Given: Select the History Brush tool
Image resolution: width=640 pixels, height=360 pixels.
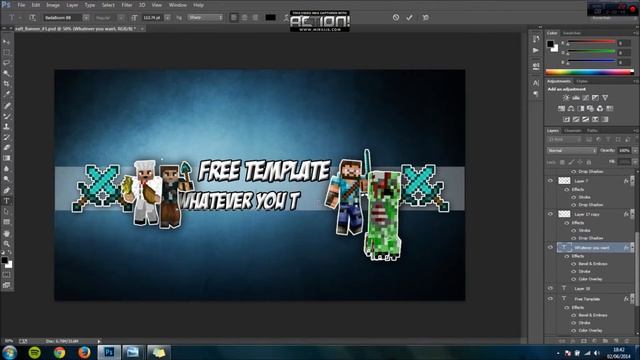Looking at the screenshot, I should tap(7, 137).
